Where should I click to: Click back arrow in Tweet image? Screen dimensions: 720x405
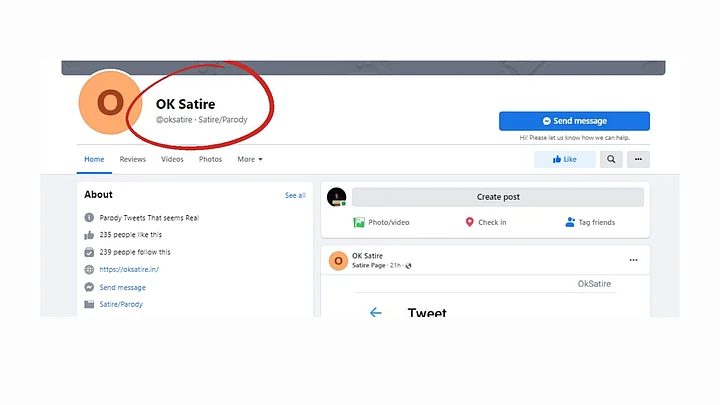click(x=376, y=313)
